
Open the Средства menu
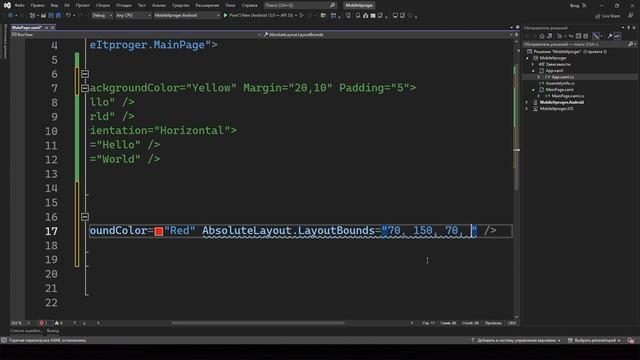pos(180,5)
